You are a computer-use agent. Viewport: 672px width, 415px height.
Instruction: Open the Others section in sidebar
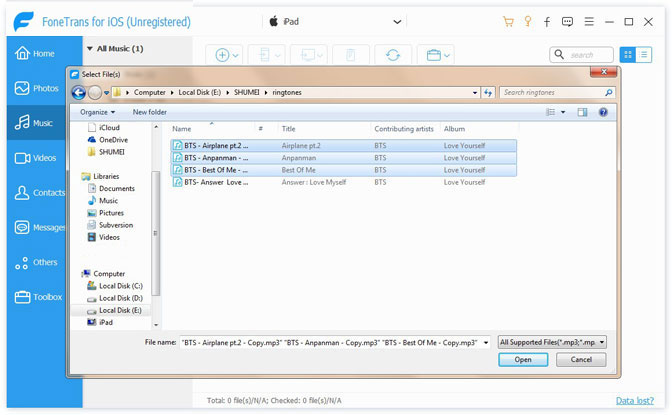36,262
